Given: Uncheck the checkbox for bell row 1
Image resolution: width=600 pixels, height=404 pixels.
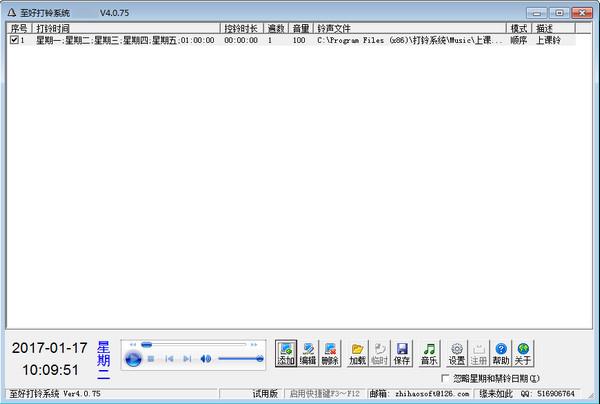Looking at the screenshot, I should pos(14,41).
